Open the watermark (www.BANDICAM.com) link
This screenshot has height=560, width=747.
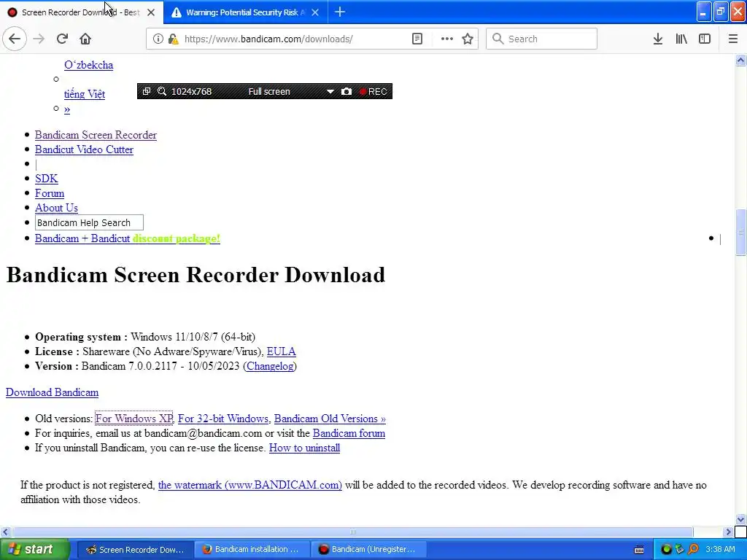point(250,485)
